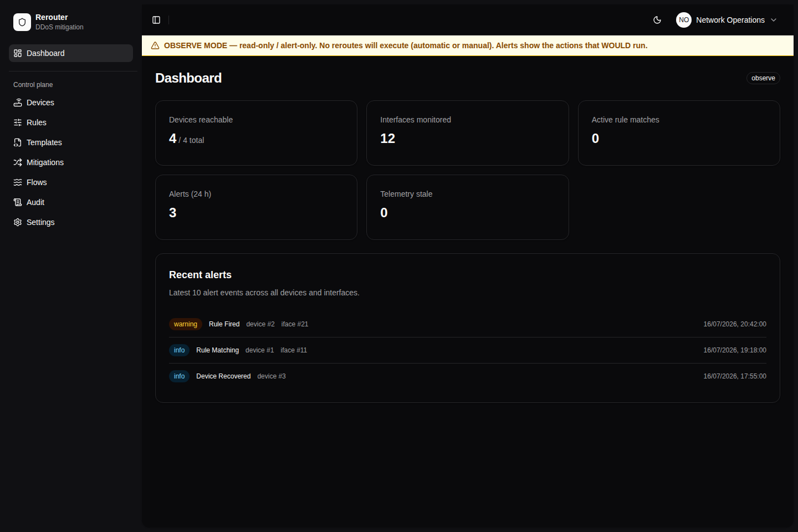Select the Alerts (24 h) card
798x532 pixels.
[x=256, y=207]
